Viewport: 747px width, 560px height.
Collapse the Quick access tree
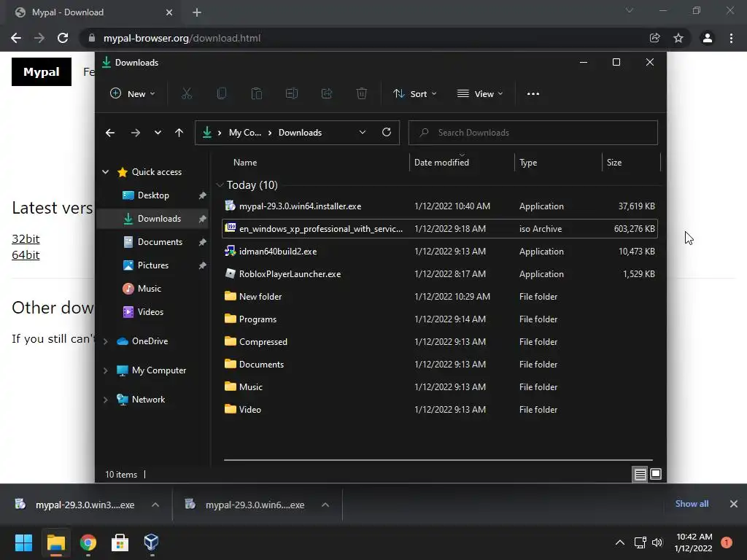pyautogui.click(x=105, y=172)
